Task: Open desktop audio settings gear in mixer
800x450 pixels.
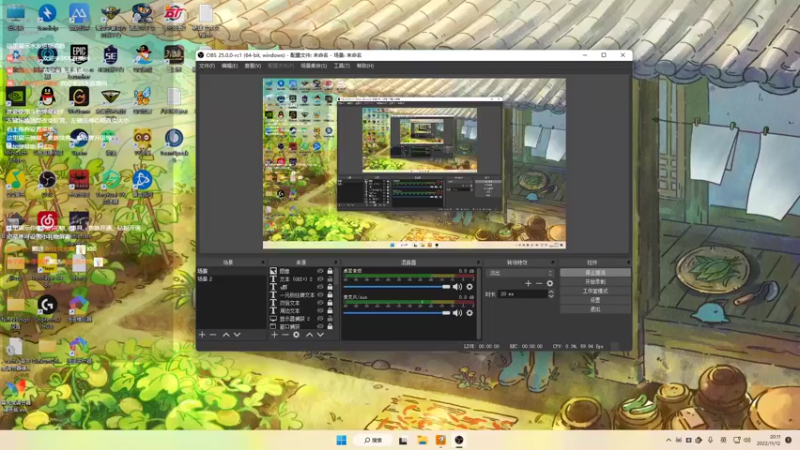Action: (469, 287)
